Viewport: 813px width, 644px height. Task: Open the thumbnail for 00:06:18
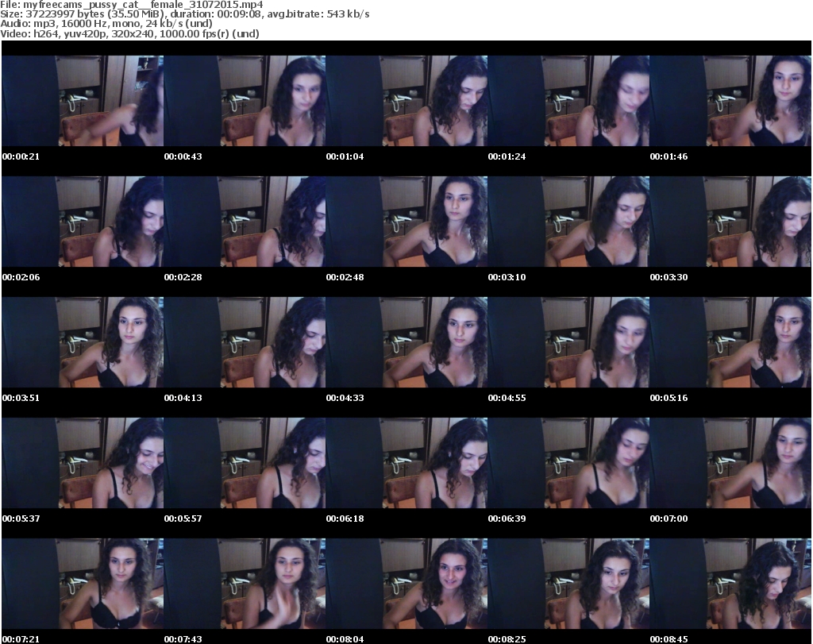point(406,463)
